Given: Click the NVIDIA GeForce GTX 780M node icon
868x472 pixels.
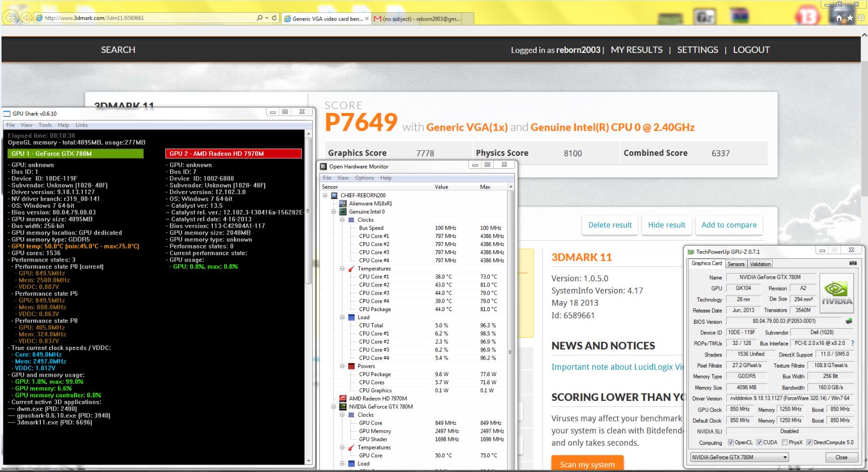Looking at the screenshot, I should tap(343, 406).
